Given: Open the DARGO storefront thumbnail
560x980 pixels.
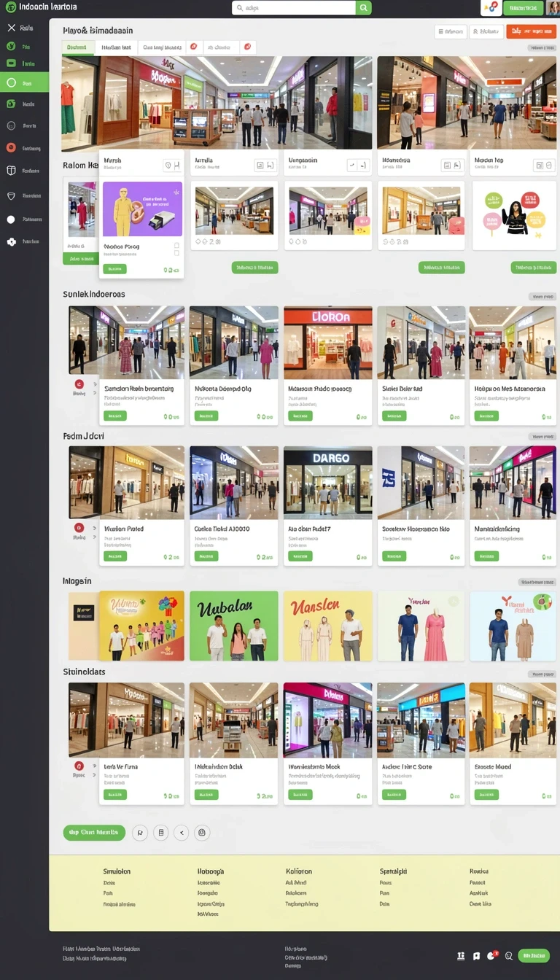Looking at the screenshot, I should point(327,483).
